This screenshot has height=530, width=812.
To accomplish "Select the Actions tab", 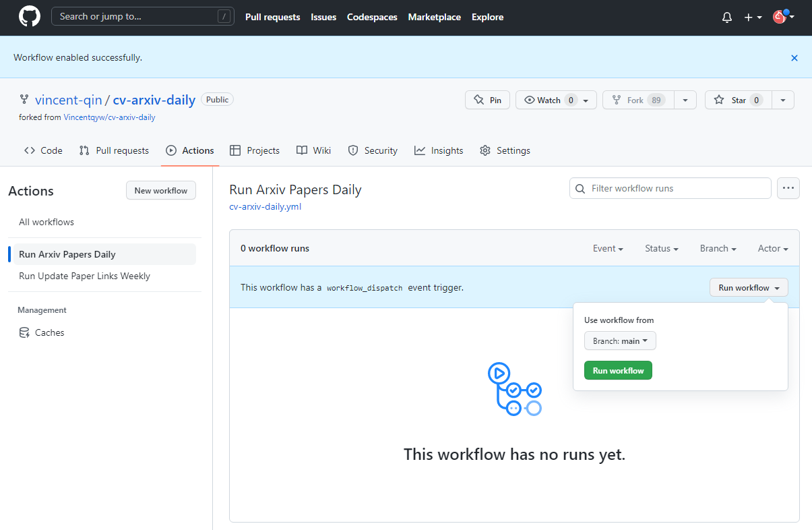I will tap(190, 150).
